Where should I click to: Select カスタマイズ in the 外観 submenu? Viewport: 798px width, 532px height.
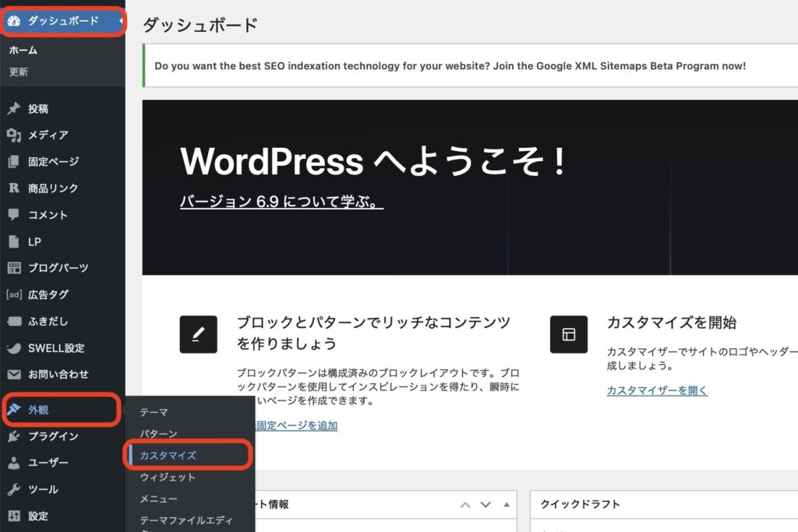pyautogui.click(x=168, y=456)
